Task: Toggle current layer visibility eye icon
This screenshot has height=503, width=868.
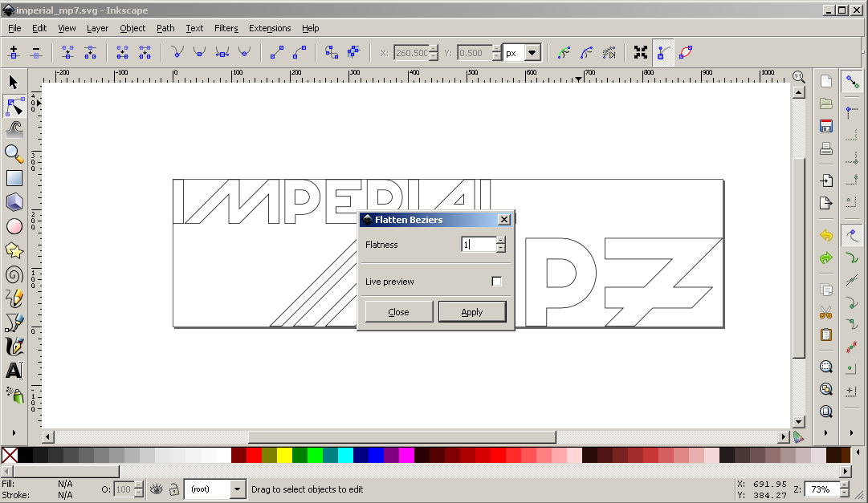Action: (157, 489)
